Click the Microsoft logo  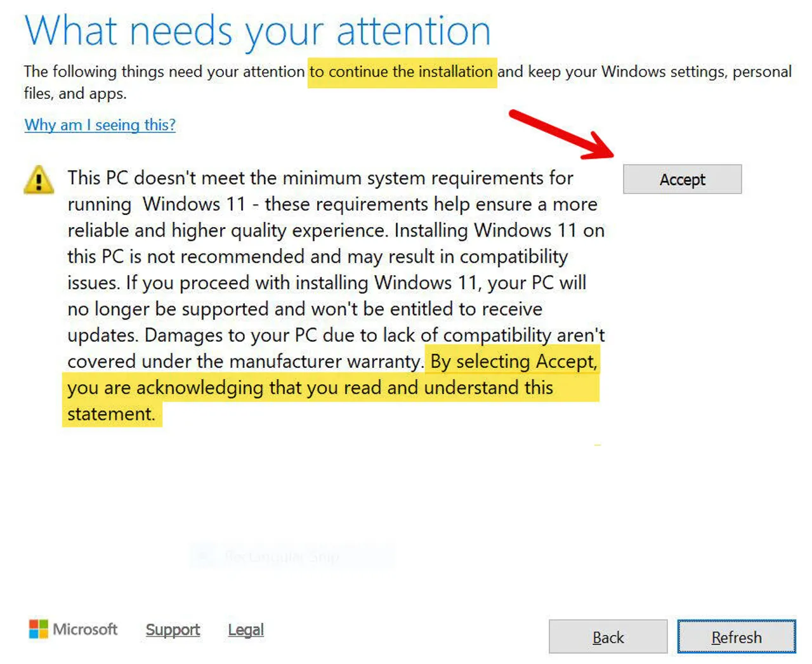point(74,629)
